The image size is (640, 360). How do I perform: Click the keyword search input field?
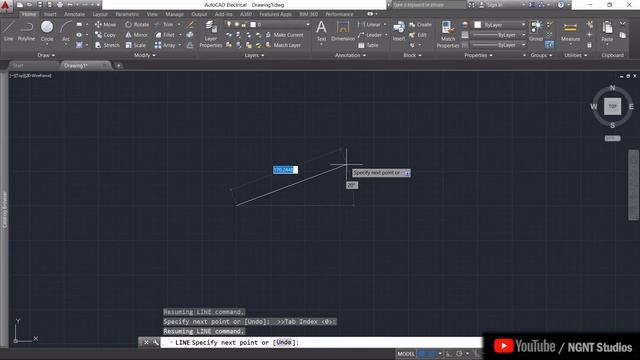click(x=429, y=5)
